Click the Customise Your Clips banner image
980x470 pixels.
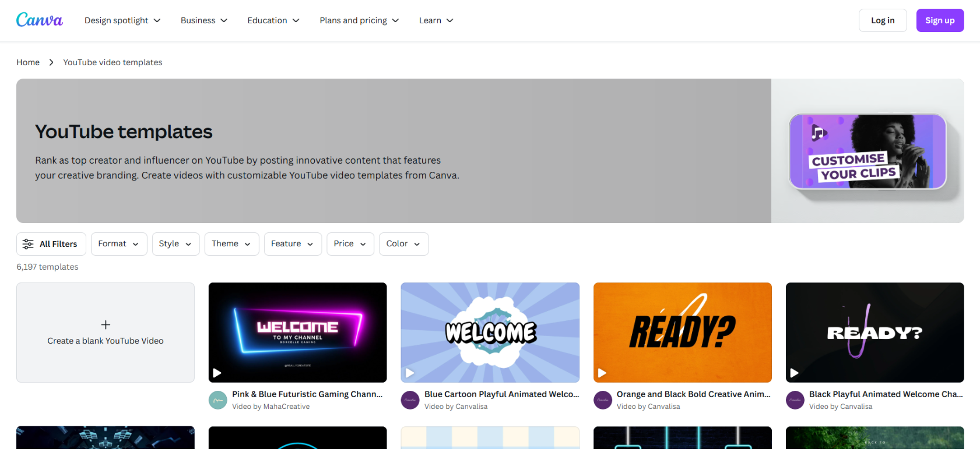pos(867,151)
